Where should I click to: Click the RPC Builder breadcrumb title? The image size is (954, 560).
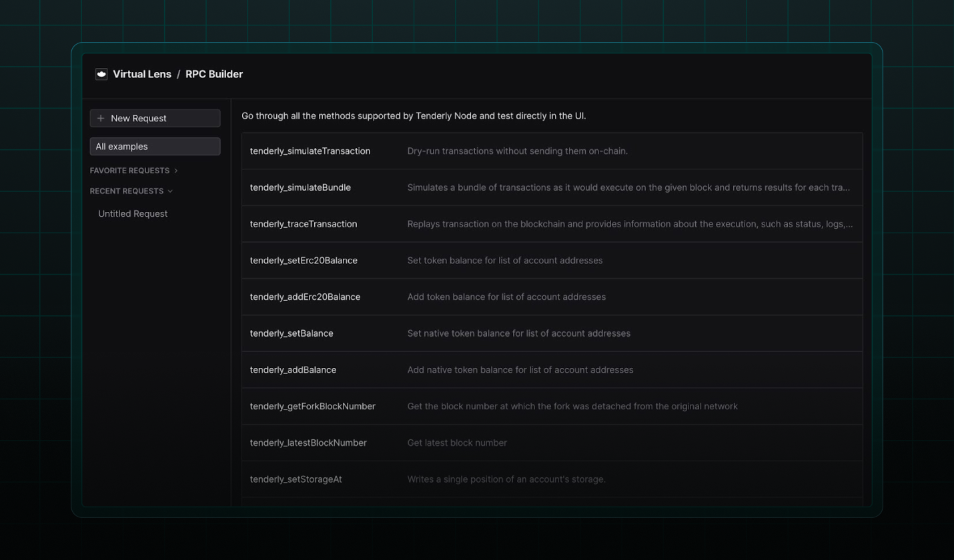click(214, 74)
